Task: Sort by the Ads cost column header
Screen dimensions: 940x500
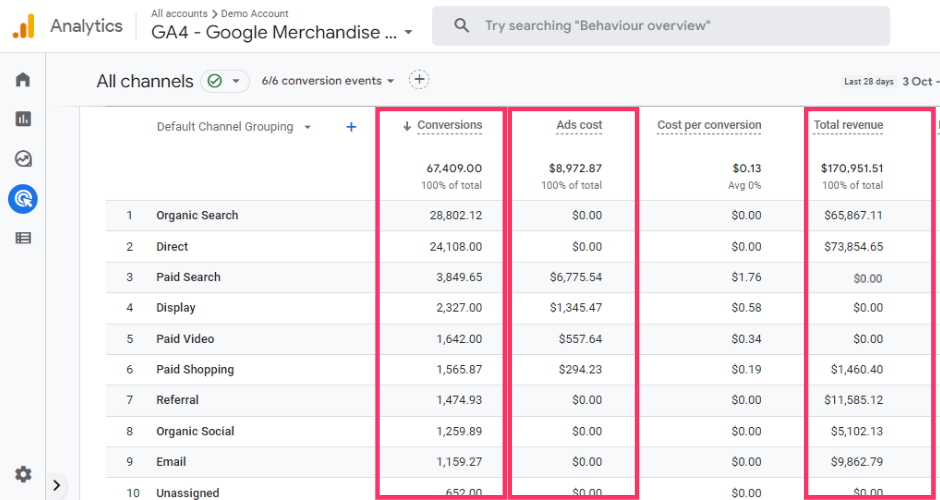Action: [x=579, y=125]
